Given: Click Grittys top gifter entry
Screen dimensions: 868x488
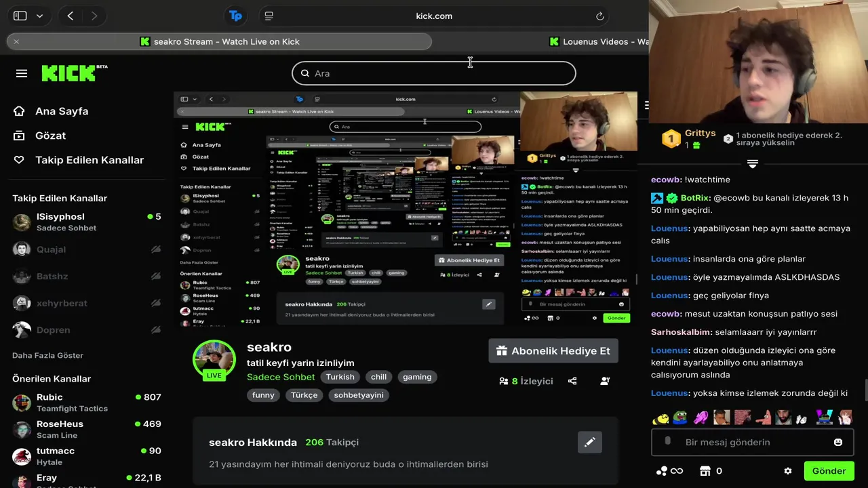Looking at the screenshot, I should [x=689, y=139].
